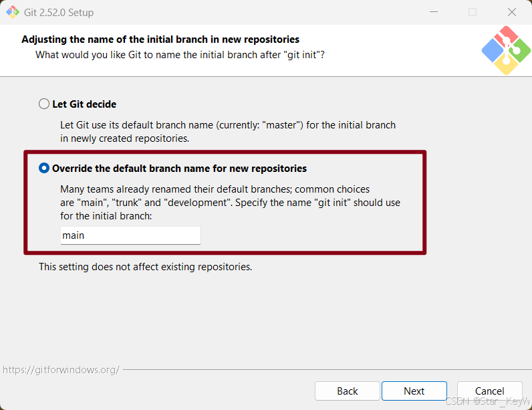
Task: Return to the previous setup page with Back
Action: click(x=347, y=391)
